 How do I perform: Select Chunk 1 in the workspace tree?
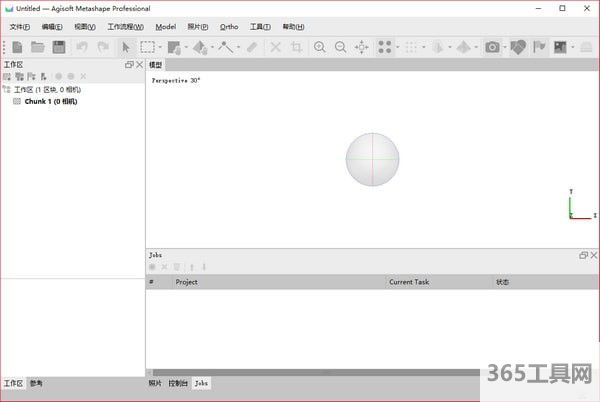(50, 101)
